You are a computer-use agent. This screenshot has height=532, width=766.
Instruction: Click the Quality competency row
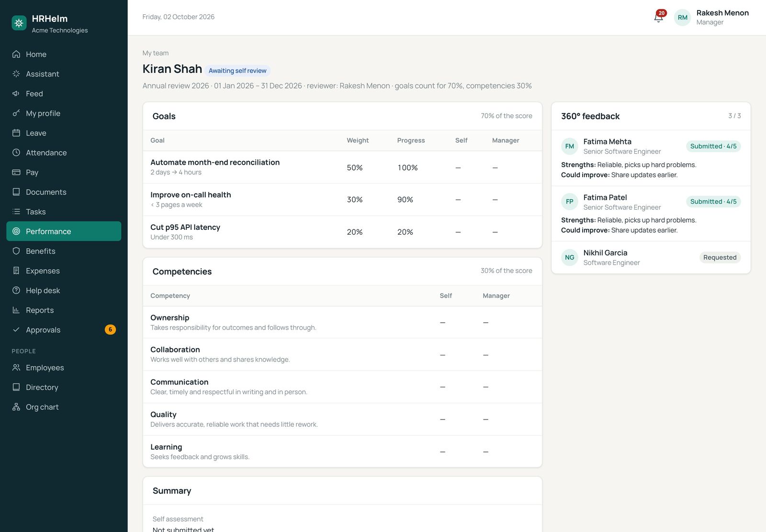pos(342,419)
